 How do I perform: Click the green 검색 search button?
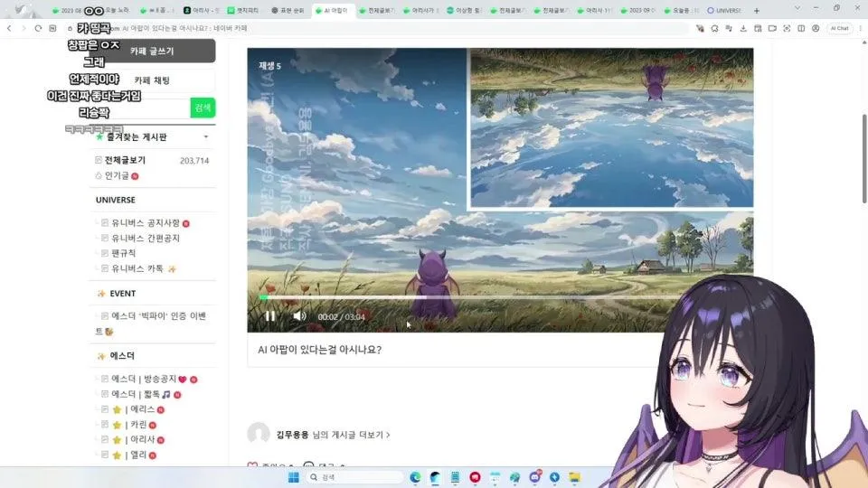203,108
